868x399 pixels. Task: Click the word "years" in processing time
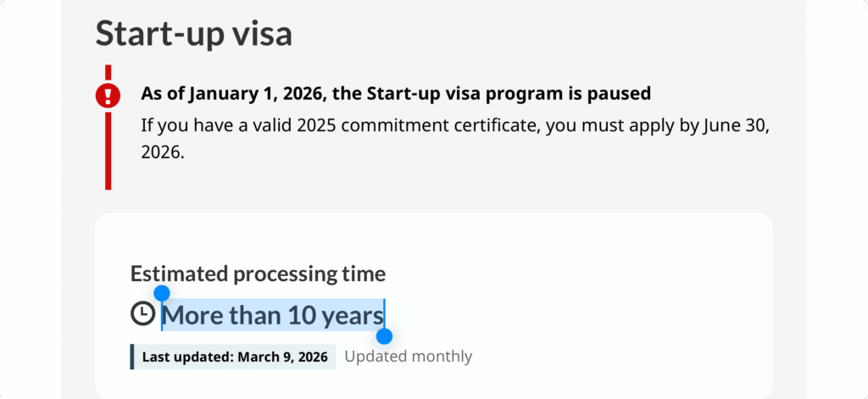coord(352,315)
